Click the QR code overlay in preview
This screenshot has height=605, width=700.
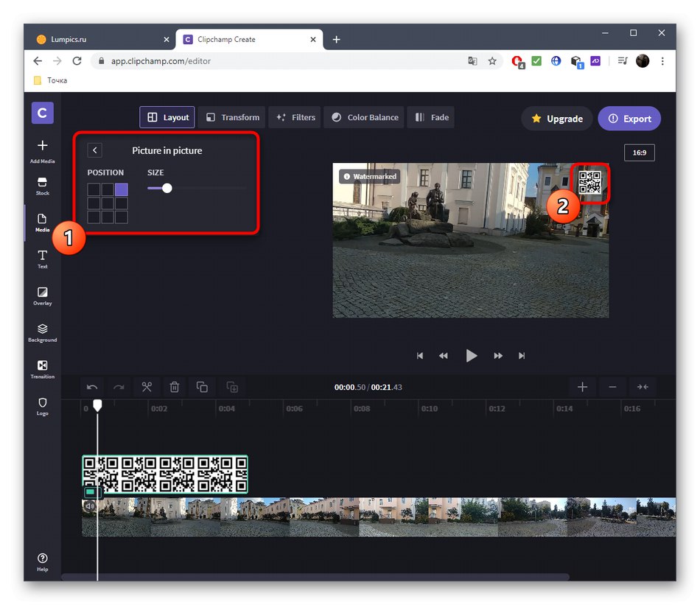(589, 182)
